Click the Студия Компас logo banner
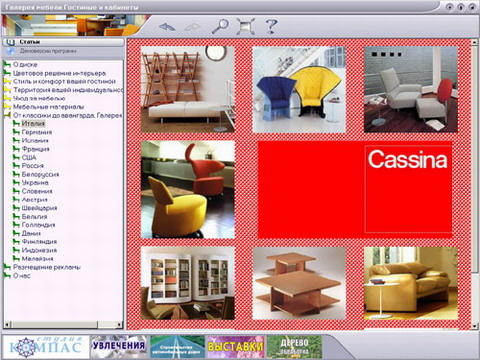Viewport: 480px width, 360px height. pos(46,347)
